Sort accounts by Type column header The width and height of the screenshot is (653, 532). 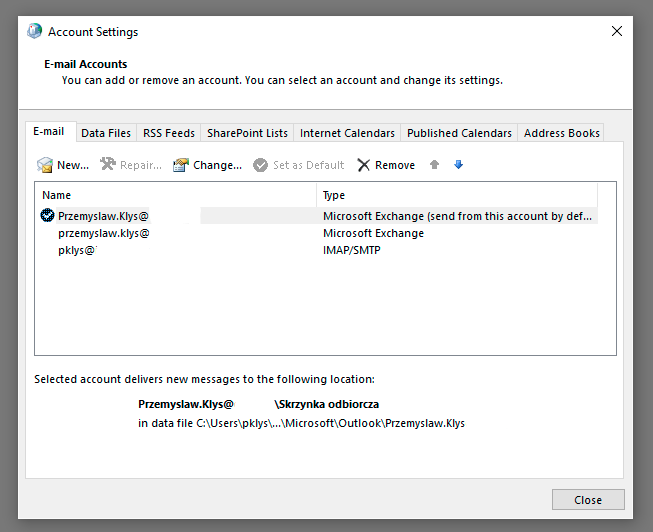click(x=456, y=195)
